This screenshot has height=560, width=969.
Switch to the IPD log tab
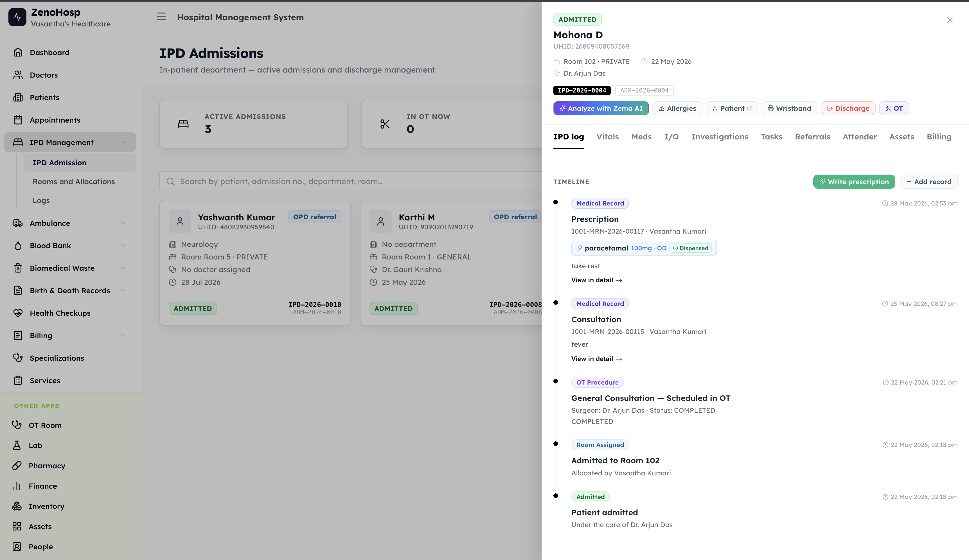coord(568,137)
